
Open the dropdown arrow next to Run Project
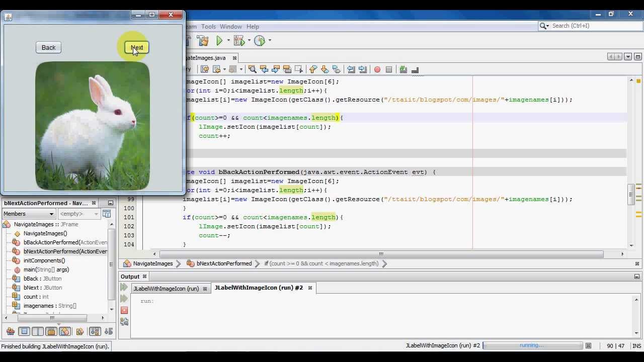228,41
